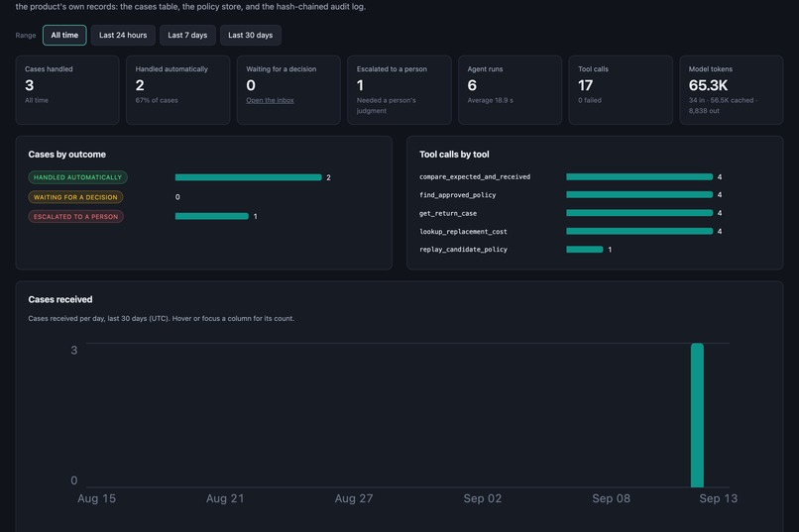Click the ESCALATED TO A PERSON badge

pyautogui.click(x=75, y=216)
